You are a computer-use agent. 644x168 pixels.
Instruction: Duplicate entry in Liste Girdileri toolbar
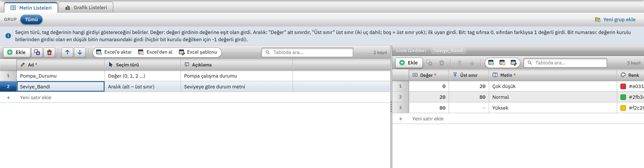(429, 63)
